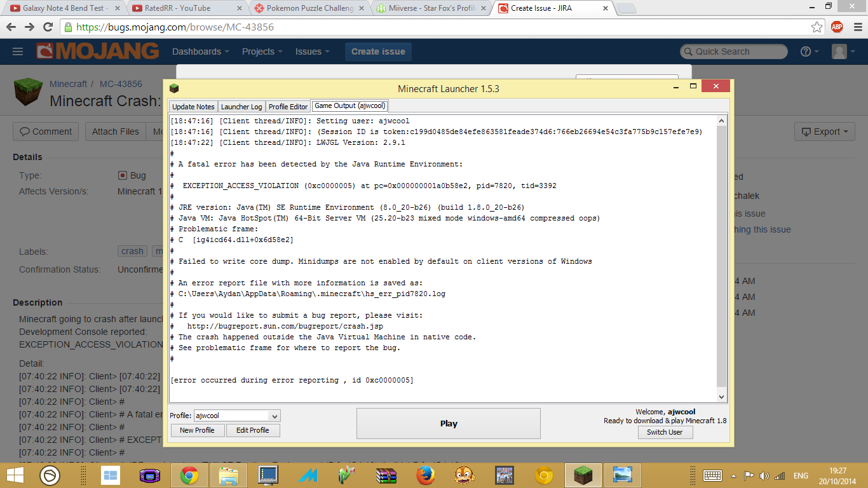
Task: Open the MC-43856 issue link
Action: tap(121, 84)
